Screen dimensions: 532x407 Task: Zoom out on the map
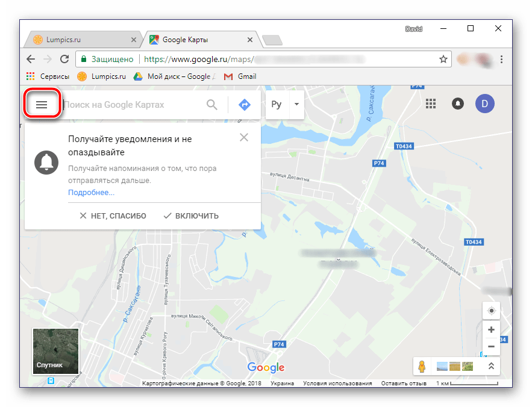pyautogui.click(x=492, y=346)
